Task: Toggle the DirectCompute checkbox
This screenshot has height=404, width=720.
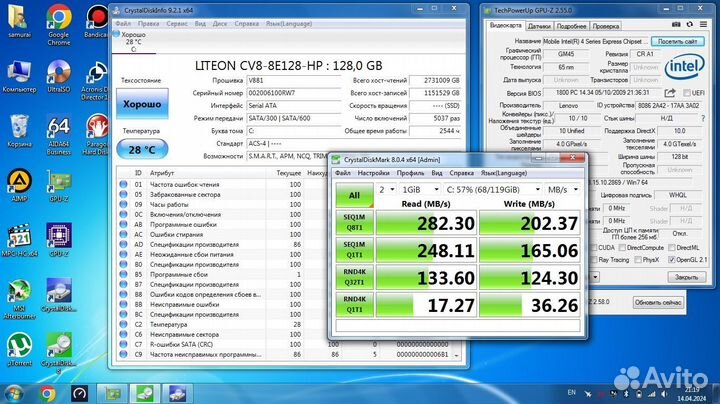Action: pos(622,248)
